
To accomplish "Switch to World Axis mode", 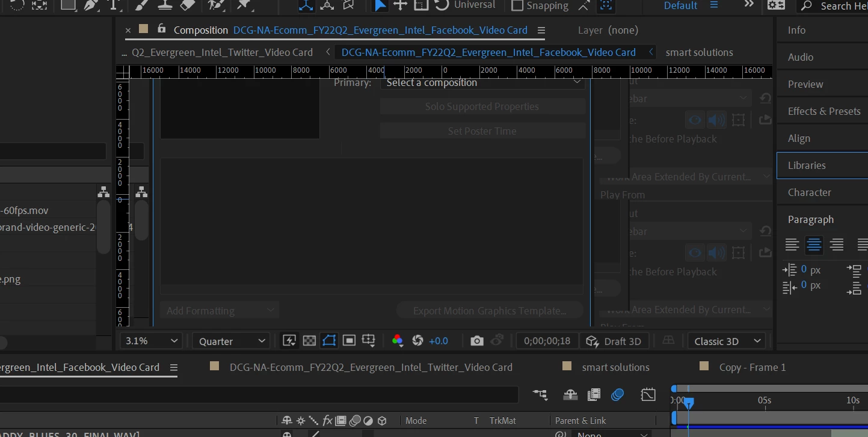I will tap(327, 5).
